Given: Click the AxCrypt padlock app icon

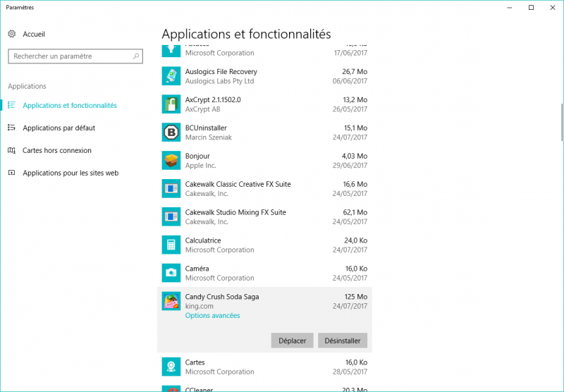Looking at the screenshot, I should (x=171, y=104).
